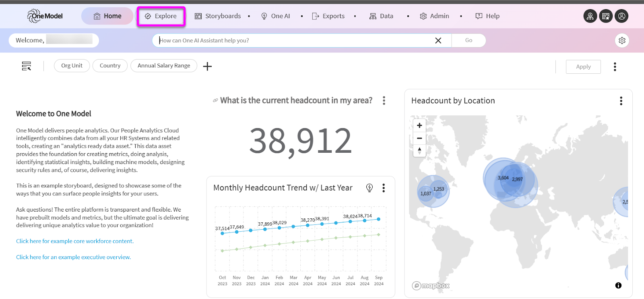Open the Explore menu item
644x299 pixels.
click(x=161, y=16)
